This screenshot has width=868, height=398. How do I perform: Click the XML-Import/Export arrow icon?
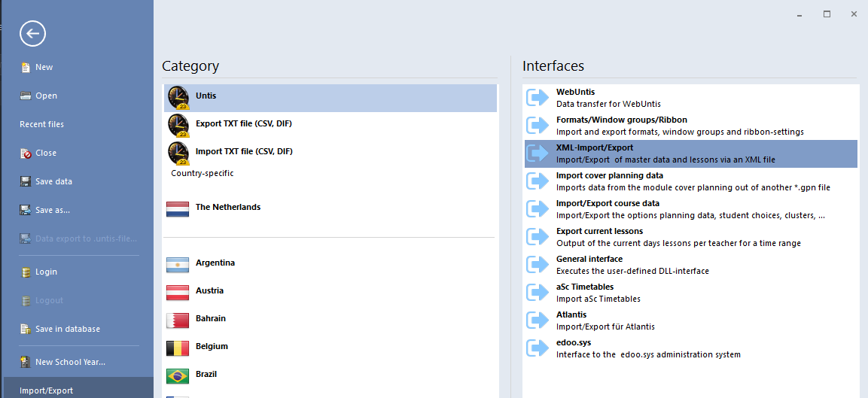(537, 153)
